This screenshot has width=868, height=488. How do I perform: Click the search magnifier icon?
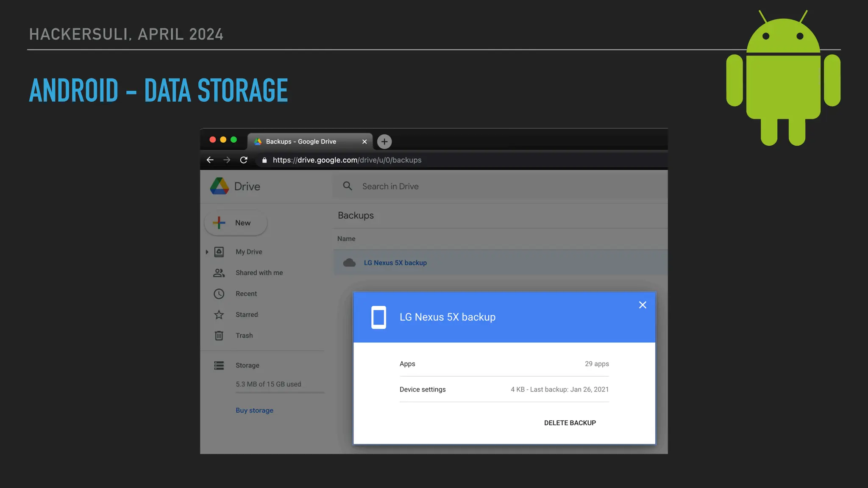348,186
